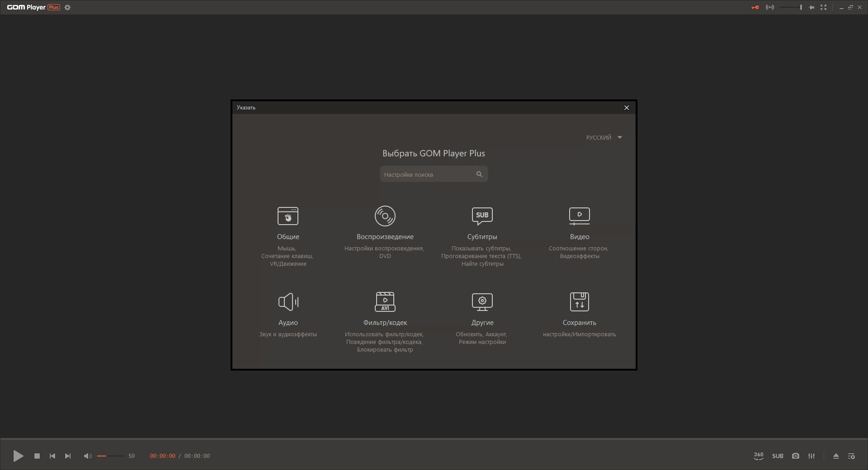Click the gear icon next to GOM Player logo
Image resolution: width=868 pixels, height=470 pixels.
coord(68,7)
